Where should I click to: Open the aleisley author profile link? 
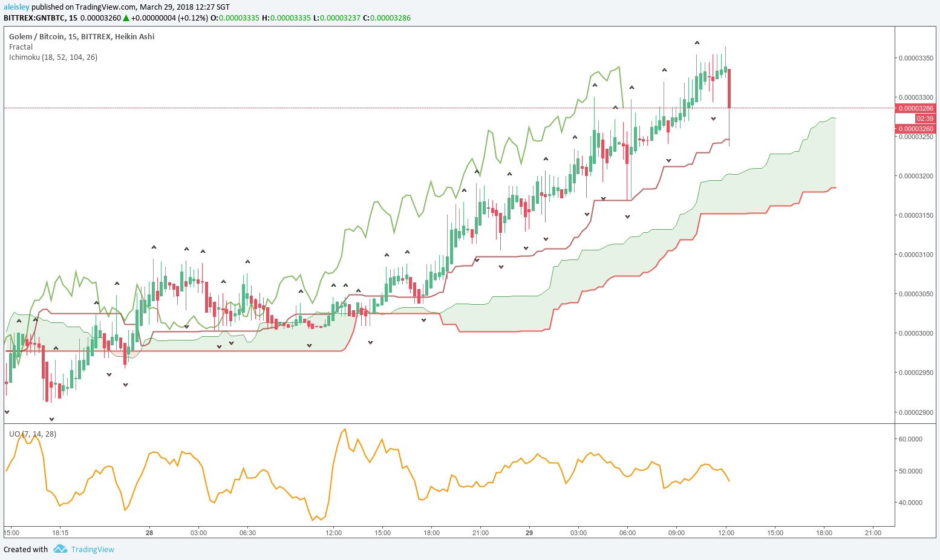pos(16,7)
